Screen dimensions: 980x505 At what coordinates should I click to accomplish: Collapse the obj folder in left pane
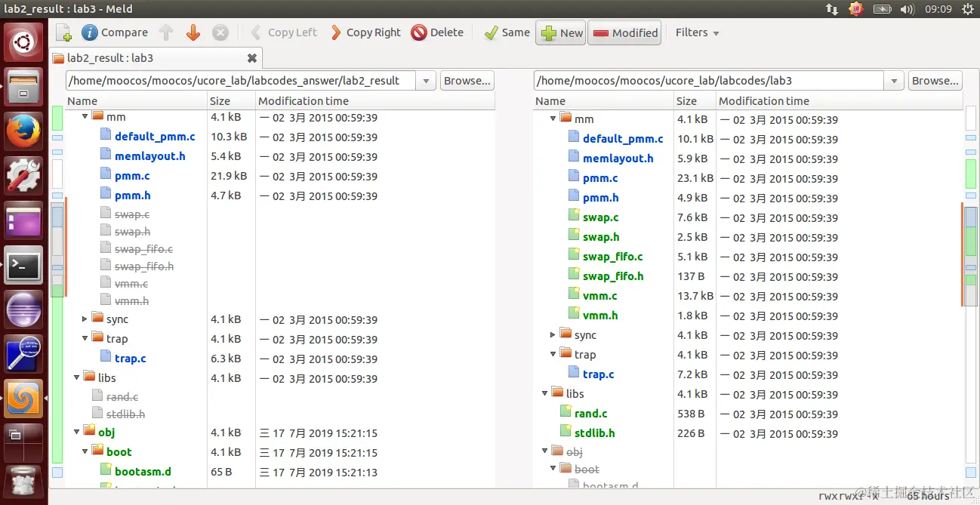pyautogui.click(x=77, y=432)
